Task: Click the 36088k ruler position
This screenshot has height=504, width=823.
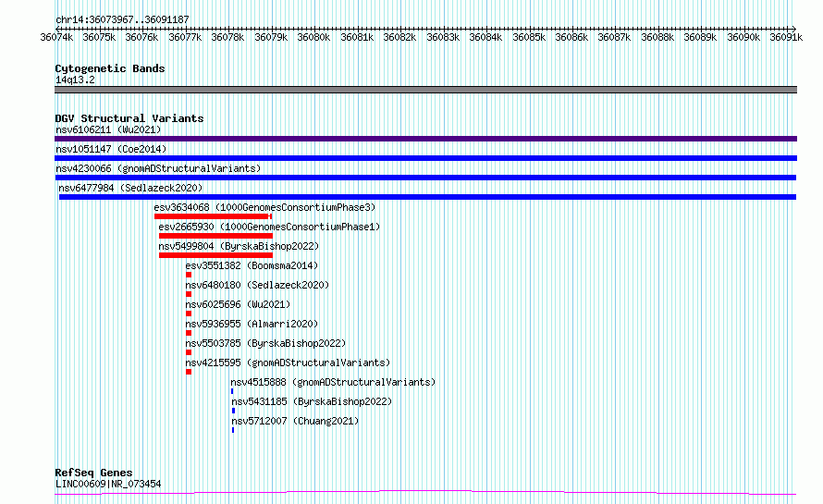Action: click(x=657, y=37)
